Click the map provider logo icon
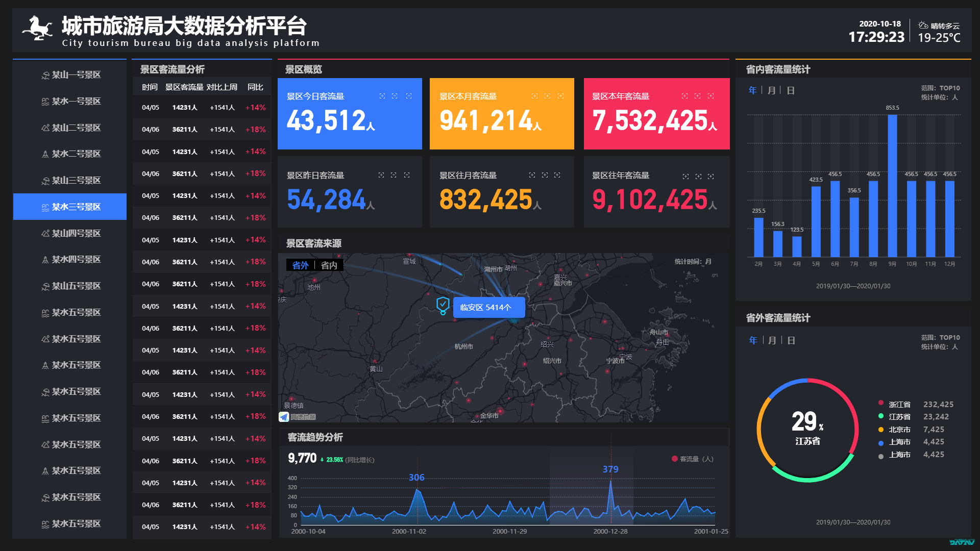The image size is (980, 551). coord(284,417)
